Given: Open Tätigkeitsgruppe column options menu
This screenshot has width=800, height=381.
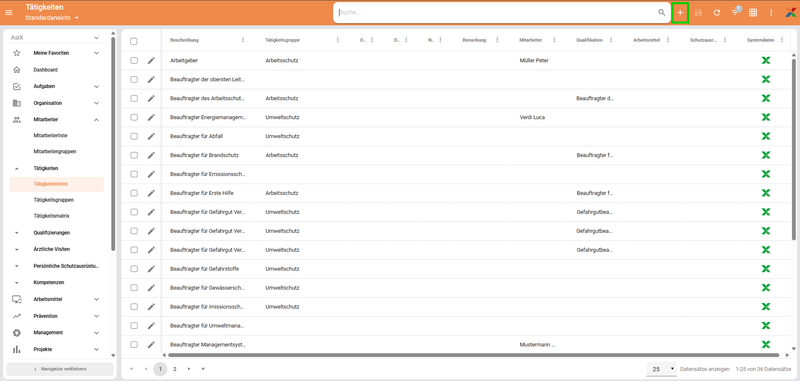Looking at the screenshot, I should click(x=338, y=40).
